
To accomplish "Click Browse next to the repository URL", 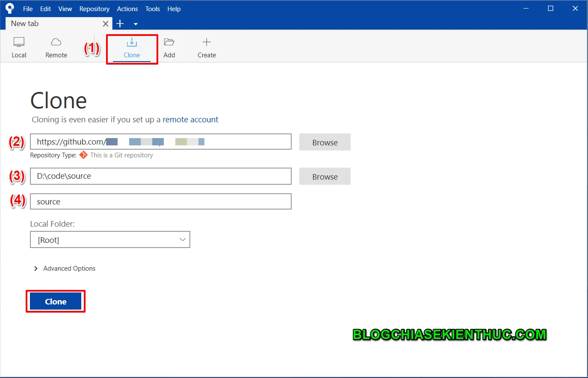I will coord(325,142).
